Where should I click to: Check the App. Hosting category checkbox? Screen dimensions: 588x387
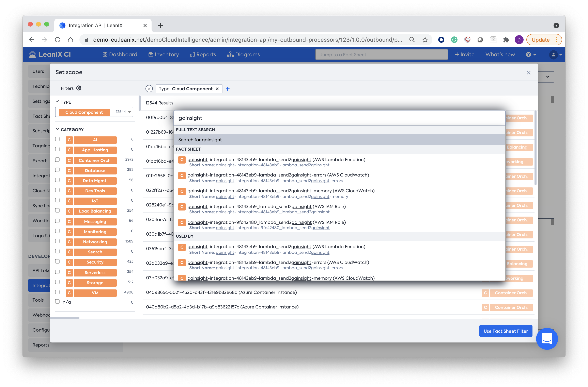[x=57, y=149]
